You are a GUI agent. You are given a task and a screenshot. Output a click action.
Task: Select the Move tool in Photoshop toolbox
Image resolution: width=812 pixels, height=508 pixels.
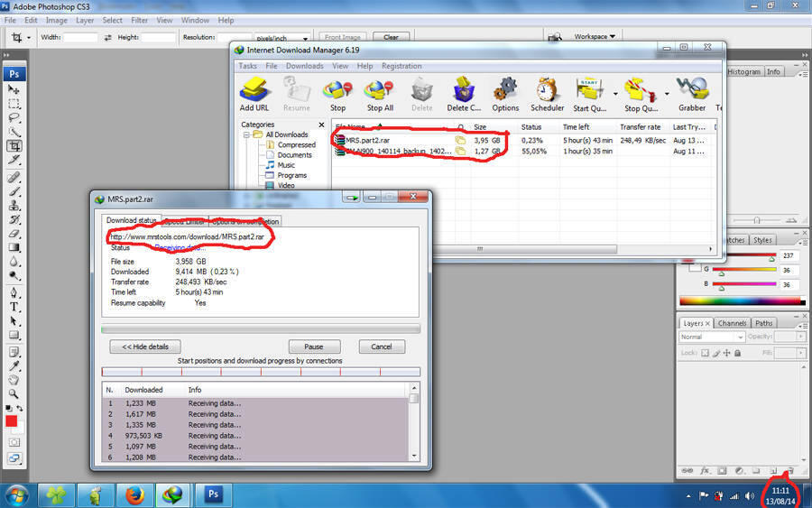14,89
